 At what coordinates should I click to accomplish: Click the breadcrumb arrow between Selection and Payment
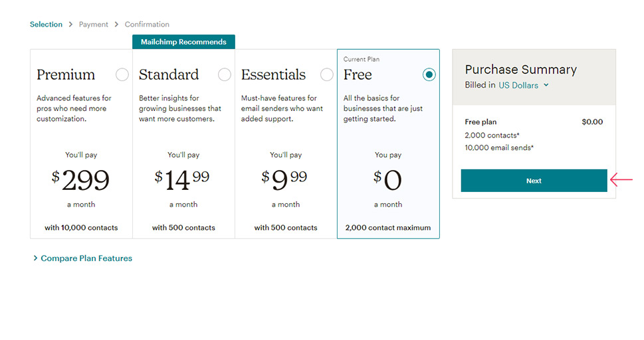70,24
